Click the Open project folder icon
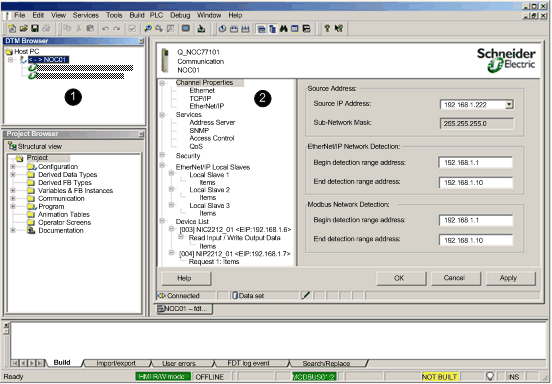Screen dimensions: 552x384 click(x=23, y=29)
